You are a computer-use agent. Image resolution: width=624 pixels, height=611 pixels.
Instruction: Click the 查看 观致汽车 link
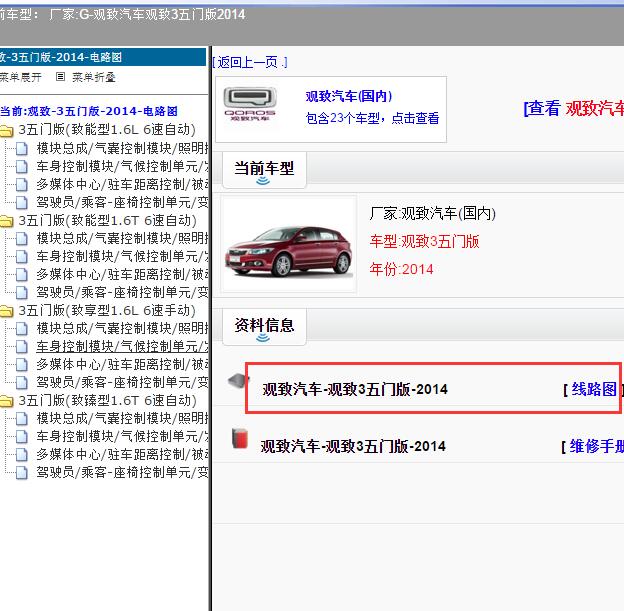[x=573, y=108]
